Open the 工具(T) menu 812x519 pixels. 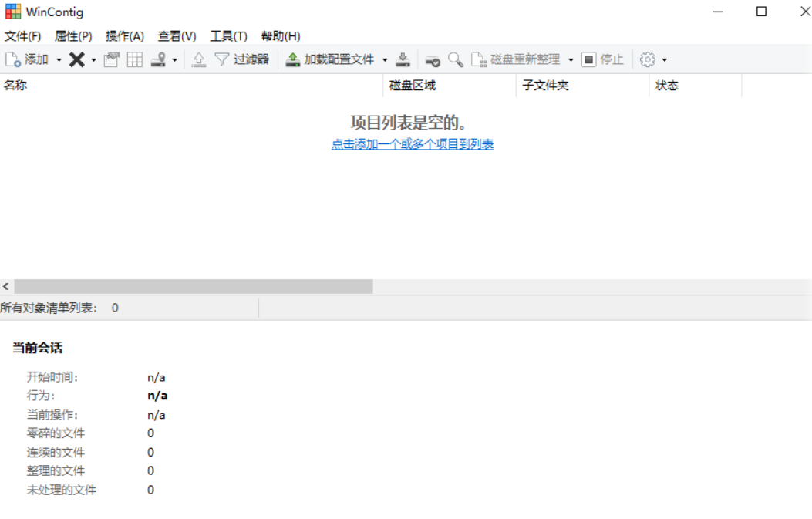click(x=228, y=35)
